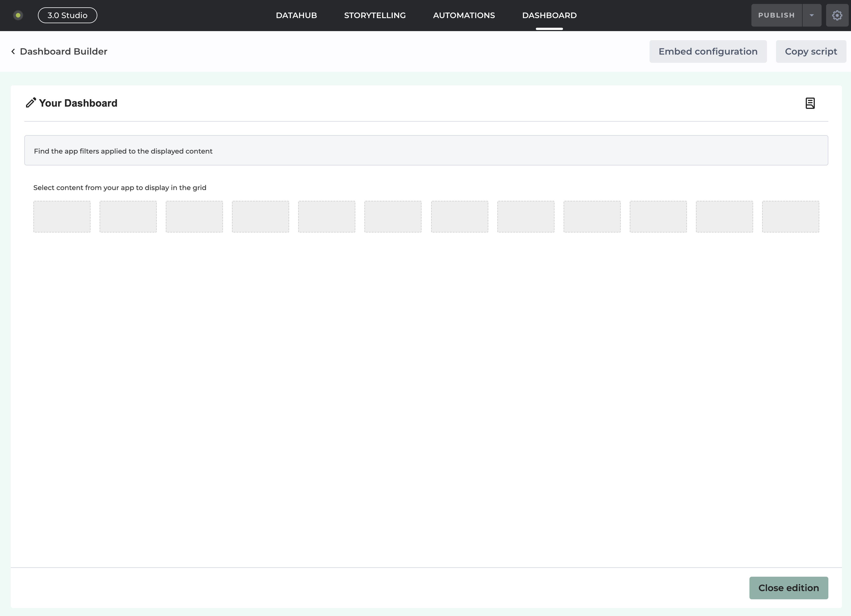Open the document list icon beside dashboard title

[x=810, y=103]
